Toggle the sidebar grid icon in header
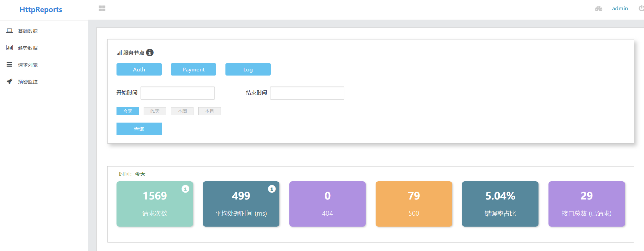The height and width of the screenshot is (251, 644). (x=102, y=8)
